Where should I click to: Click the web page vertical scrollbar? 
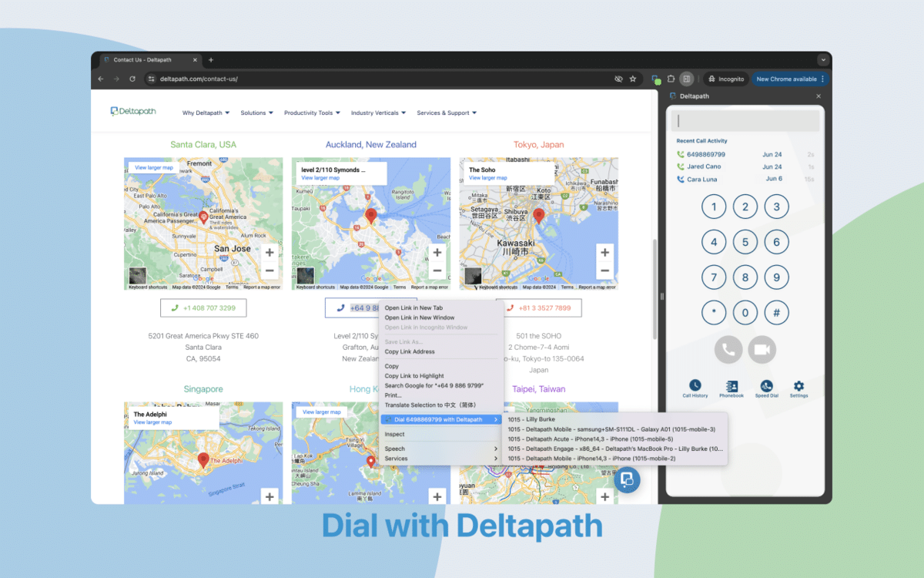click(654, 289)
